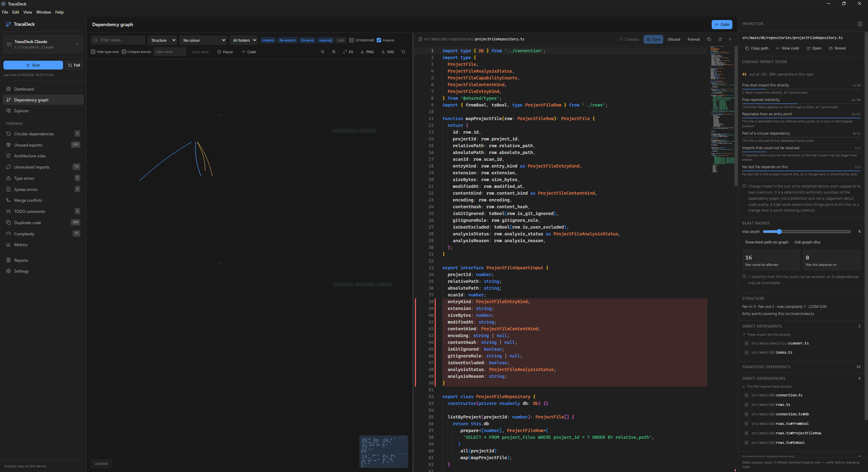Open file externally from editor toolbar
Image resolution: width=868 pixels, height=472 pixels.
720,39
